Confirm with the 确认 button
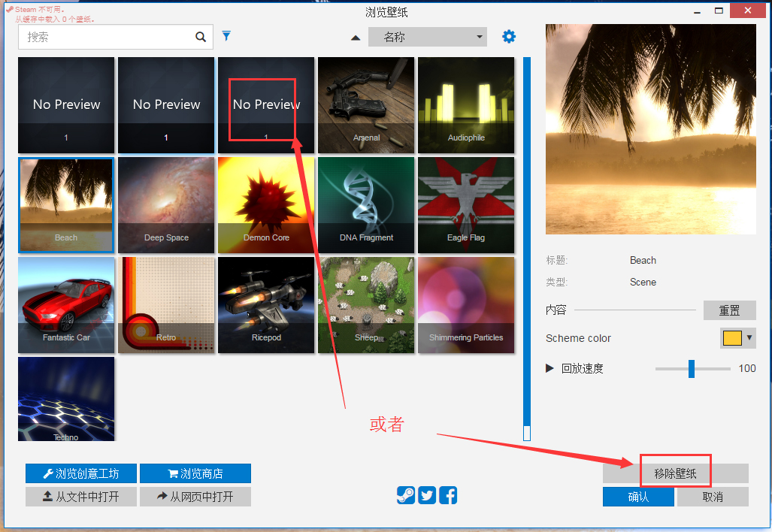Screen dimensions: 772x532 tap(638, 497)
